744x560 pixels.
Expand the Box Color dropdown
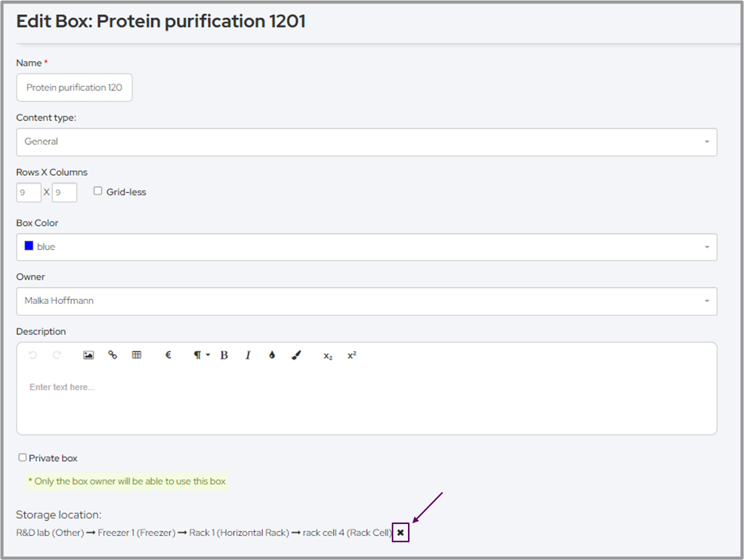[366, 247]
